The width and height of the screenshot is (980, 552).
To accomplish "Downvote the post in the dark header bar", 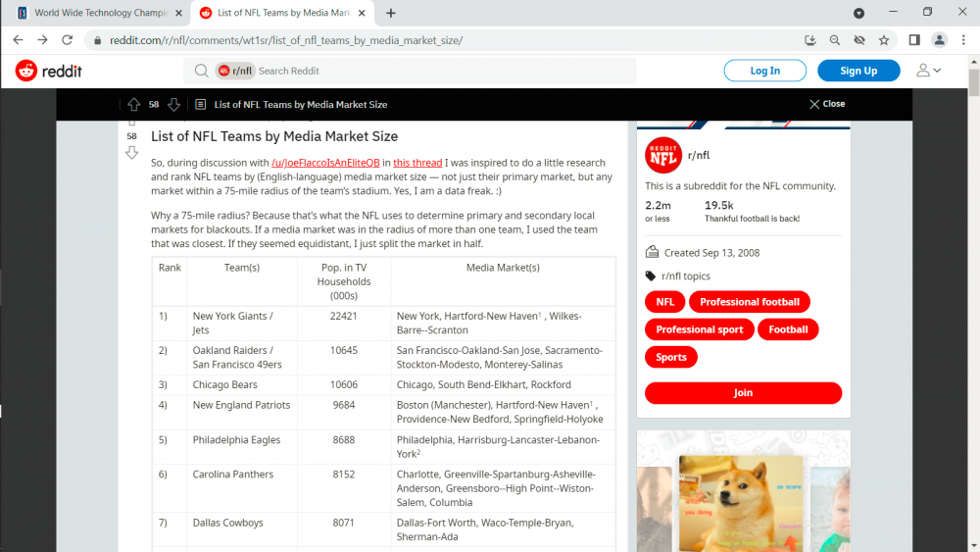I will pos(174,104).
